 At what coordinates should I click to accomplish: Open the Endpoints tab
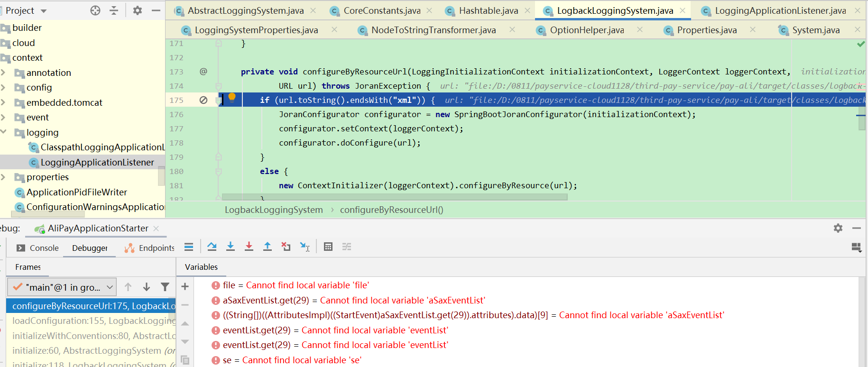[149, 248]
